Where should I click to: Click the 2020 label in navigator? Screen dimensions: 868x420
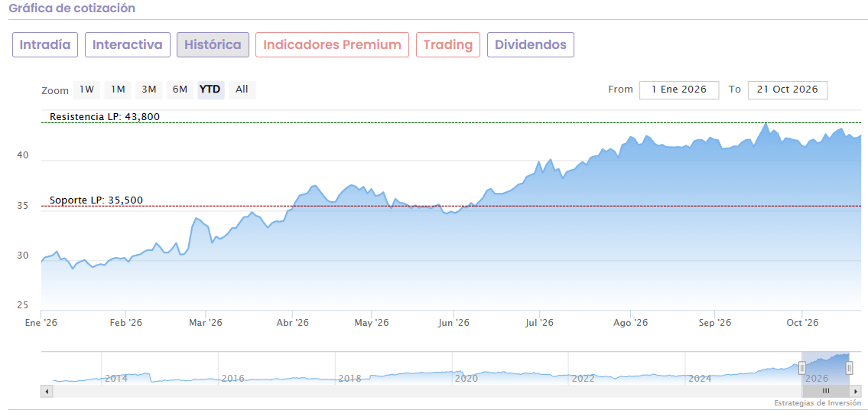[x=466, y=379]
